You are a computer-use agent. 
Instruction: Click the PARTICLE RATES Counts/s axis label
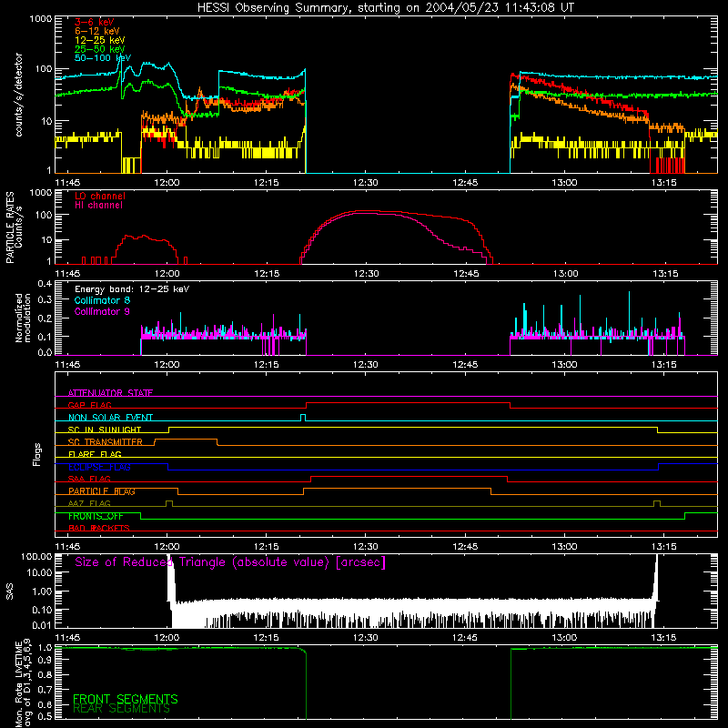pyautogui.click(x=14, y=227)
